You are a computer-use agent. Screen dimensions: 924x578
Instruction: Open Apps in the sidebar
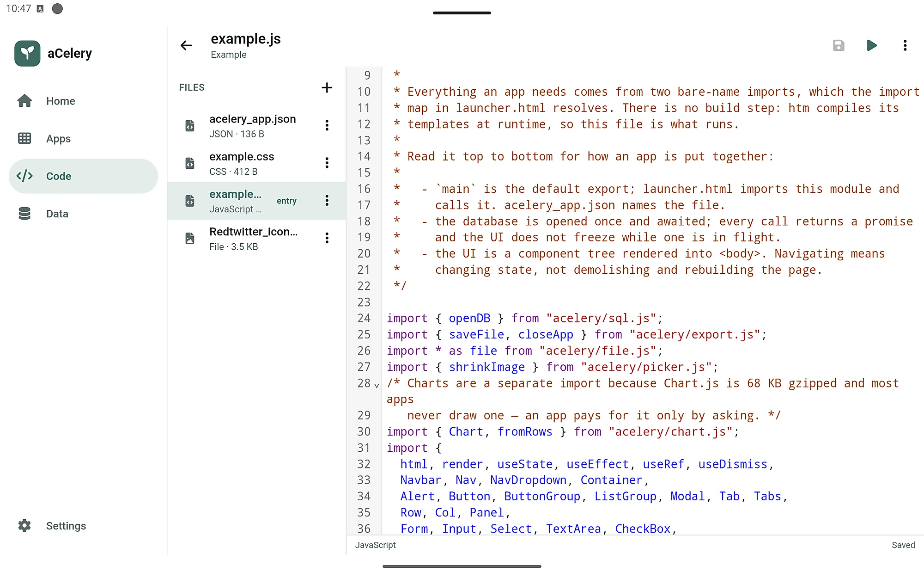(83, 139)
